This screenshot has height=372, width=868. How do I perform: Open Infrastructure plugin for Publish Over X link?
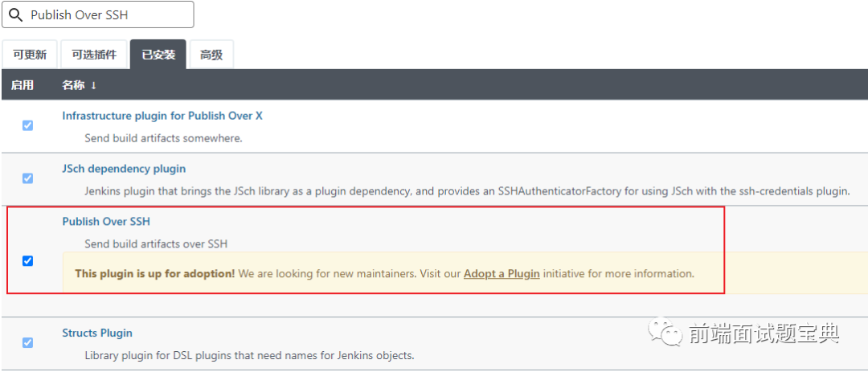(x=162, y=116)
